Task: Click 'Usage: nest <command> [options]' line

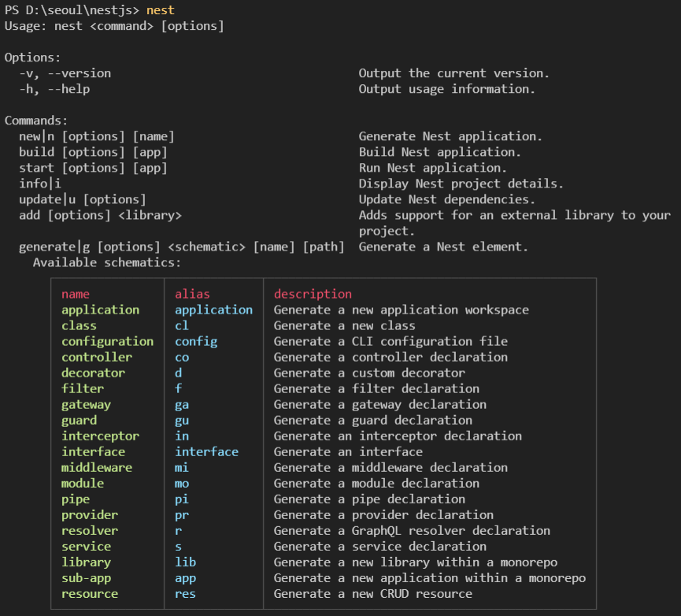Action: click(x=114, y=26)
